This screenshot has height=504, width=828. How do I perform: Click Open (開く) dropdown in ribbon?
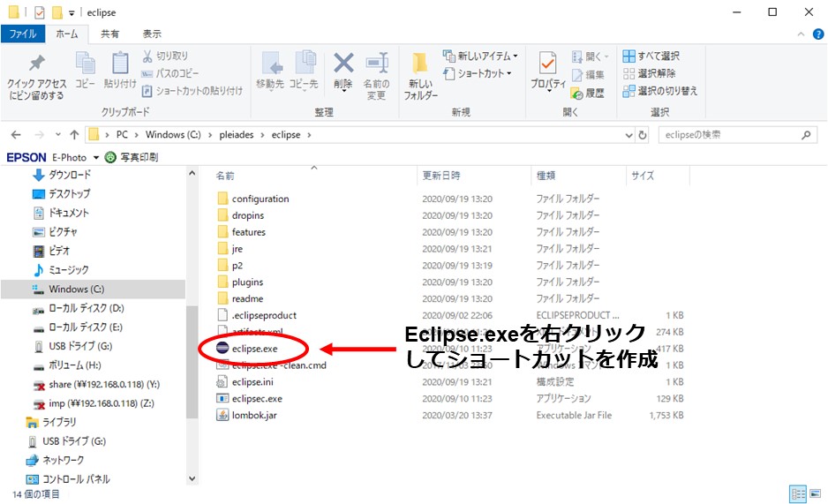click(591, 56)
